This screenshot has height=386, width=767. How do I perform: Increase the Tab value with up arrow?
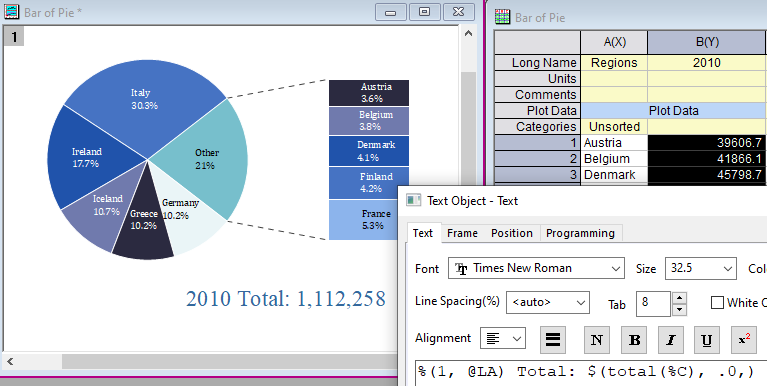click(x=679, y=297)
